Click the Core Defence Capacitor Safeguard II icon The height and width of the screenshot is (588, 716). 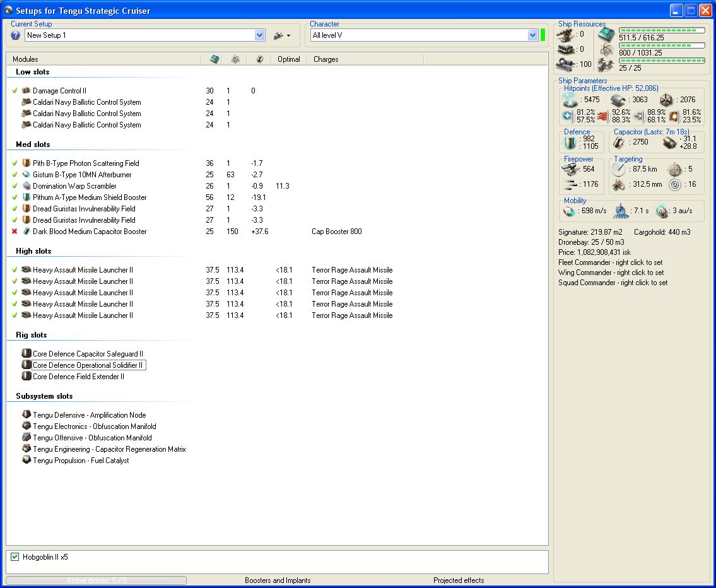(26, 353)
